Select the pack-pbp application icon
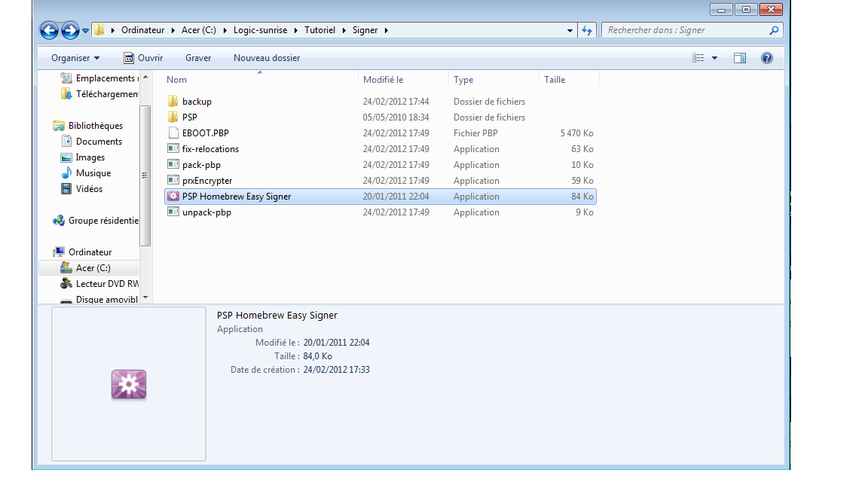 pos(173,165)
